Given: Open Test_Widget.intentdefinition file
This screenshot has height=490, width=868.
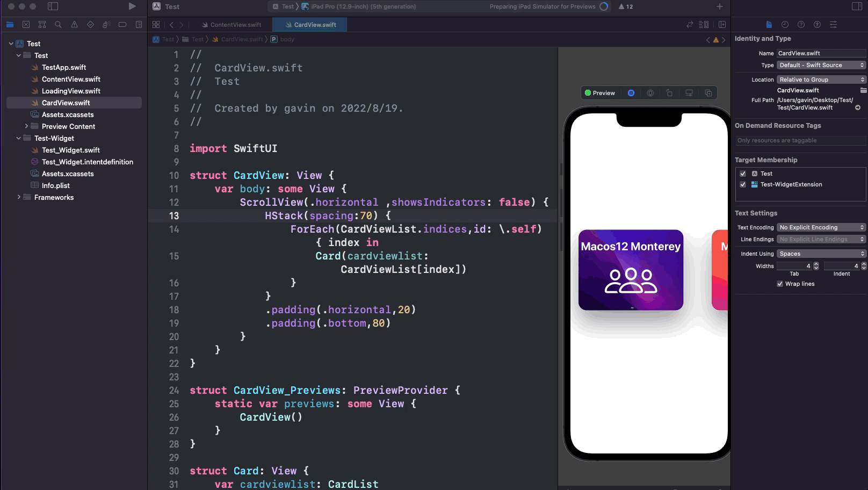Looking at the screenshot, I should [x=88, y=162].
